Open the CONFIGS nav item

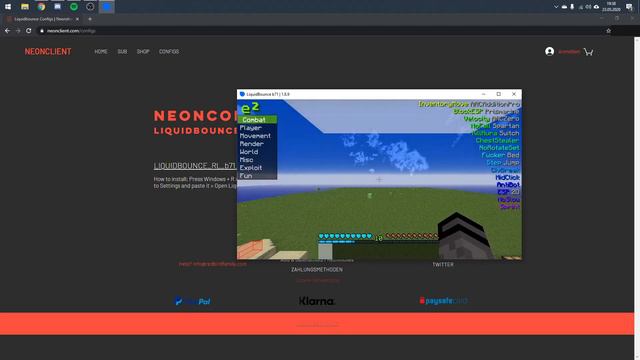[x=169, y=51]
